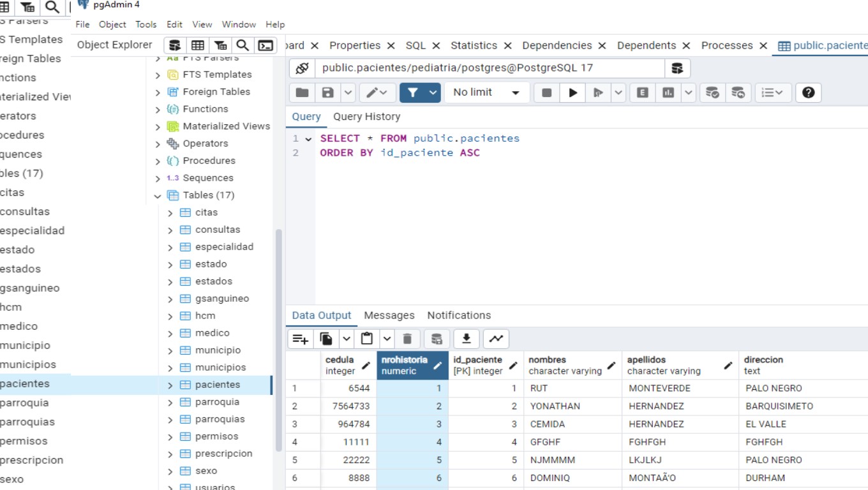Run the query with the Execute play button
Image resolution: width=868 pixels, height=490 pixels.
tap(572, 93)
